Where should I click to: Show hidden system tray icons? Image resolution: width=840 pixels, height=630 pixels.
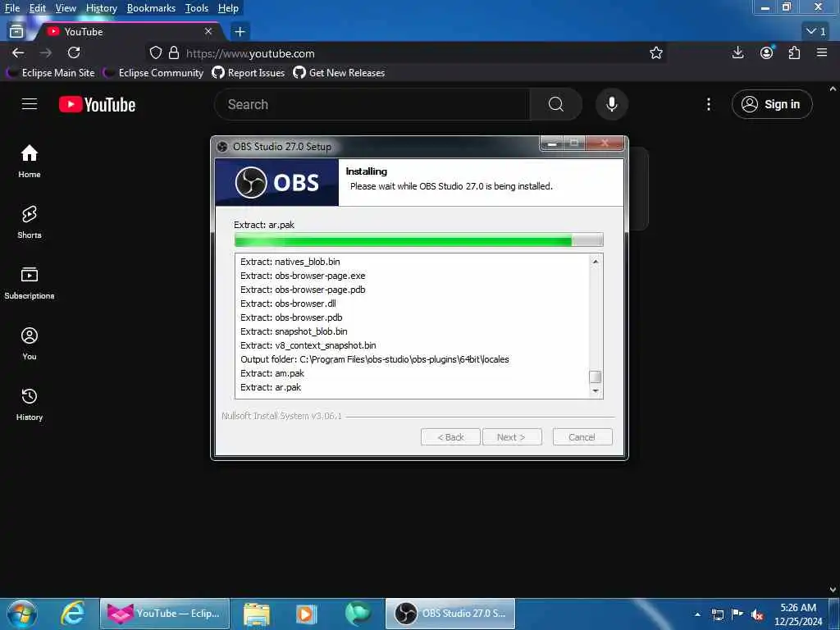click(x=697, y=614)
